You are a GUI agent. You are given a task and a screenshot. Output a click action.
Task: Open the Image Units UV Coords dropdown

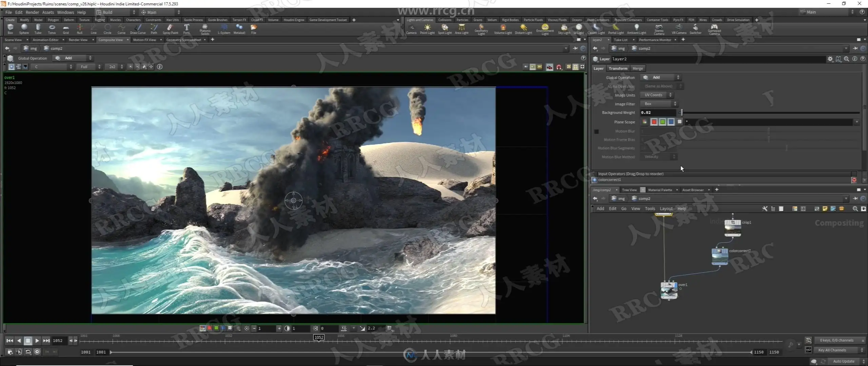coord(656,95)
